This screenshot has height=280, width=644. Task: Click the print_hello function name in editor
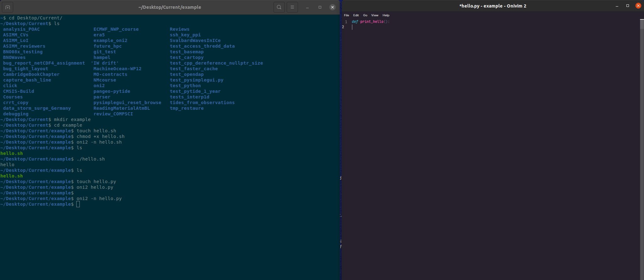[372, 22]
